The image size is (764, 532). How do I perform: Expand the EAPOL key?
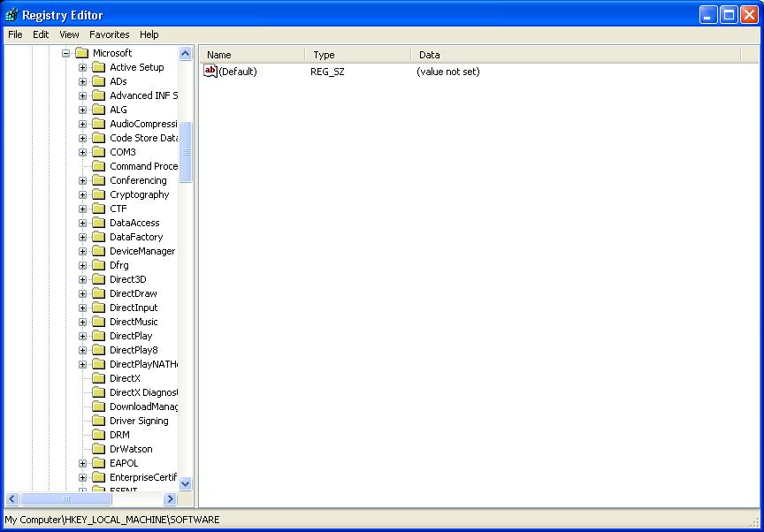pyautogui.click(x=82, y=463)
